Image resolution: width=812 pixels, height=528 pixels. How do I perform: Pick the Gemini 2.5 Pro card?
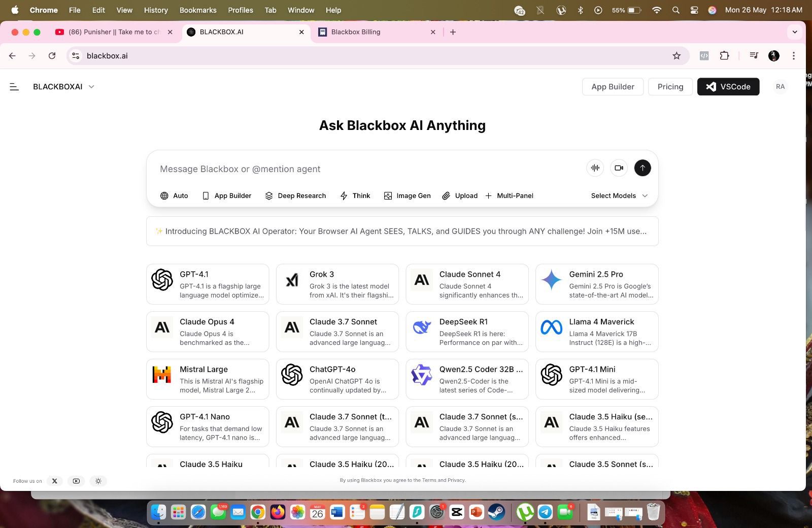tap(597, 284)
